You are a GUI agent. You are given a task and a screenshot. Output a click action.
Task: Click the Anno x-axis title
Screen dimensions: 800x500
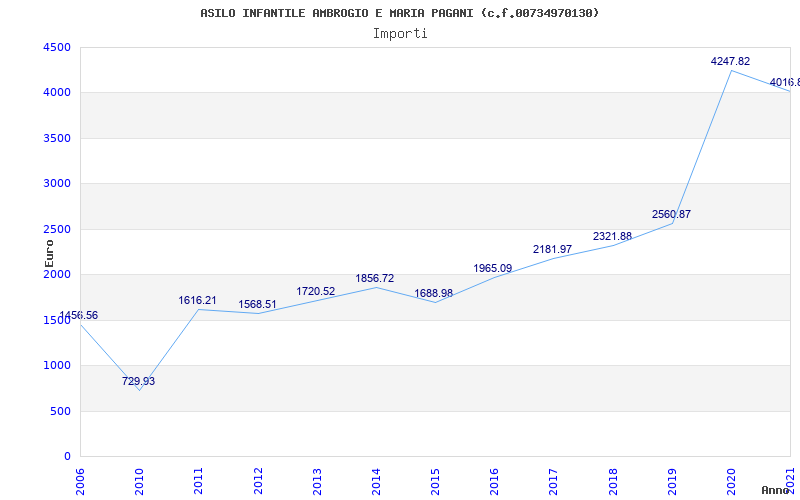(x=776, y=490)
